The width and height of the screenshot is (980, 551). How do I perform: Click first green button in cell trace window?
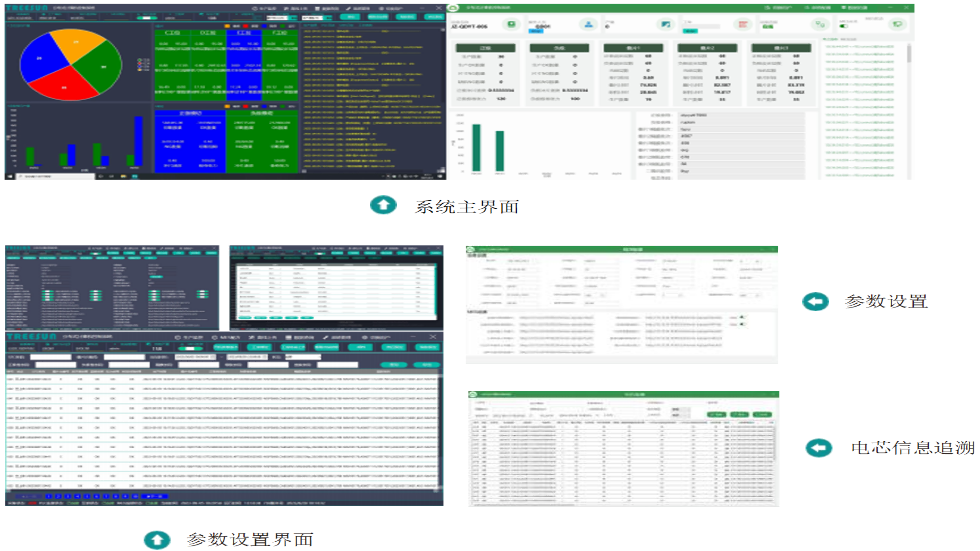pyautogui.click(x=716, y=414)
